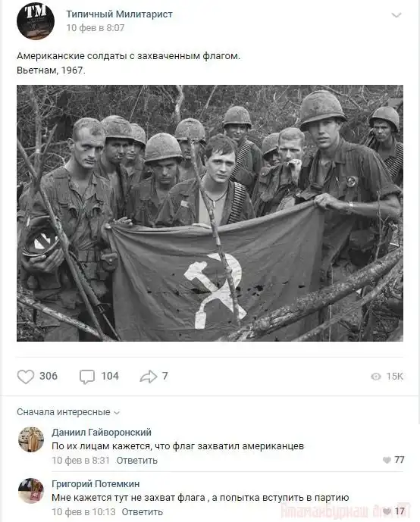
Task: Open post comments via speech bubble icon
Action: point(87,377)
